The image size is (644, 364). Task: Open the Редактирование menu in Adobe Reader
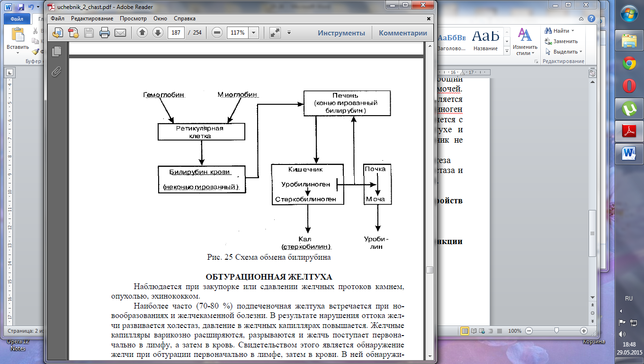[92, 18]
